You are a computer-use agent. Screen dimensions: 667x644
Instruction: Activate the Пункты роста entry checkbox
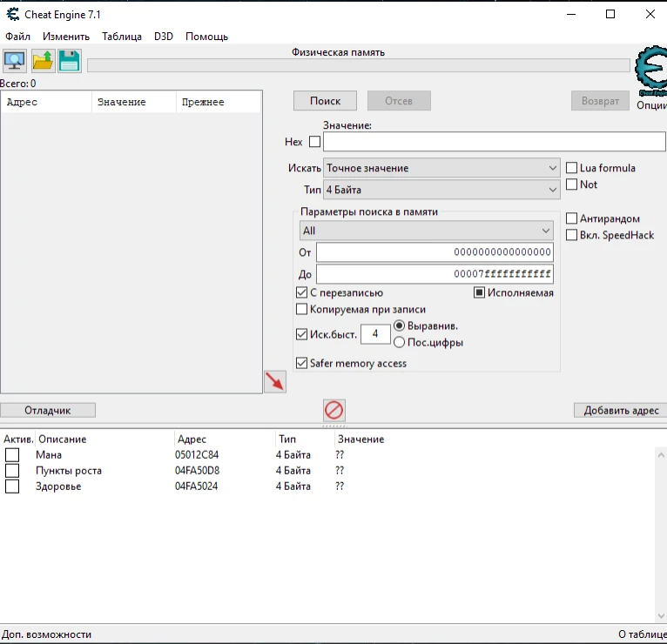pyautogui.click(x=12, y=471)
